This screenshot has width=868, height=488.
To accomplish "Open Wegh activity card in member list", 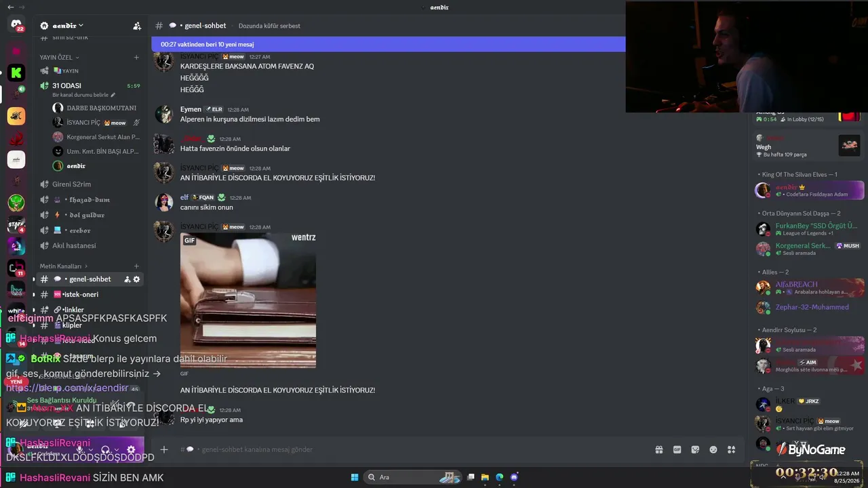I will point(810,146).
